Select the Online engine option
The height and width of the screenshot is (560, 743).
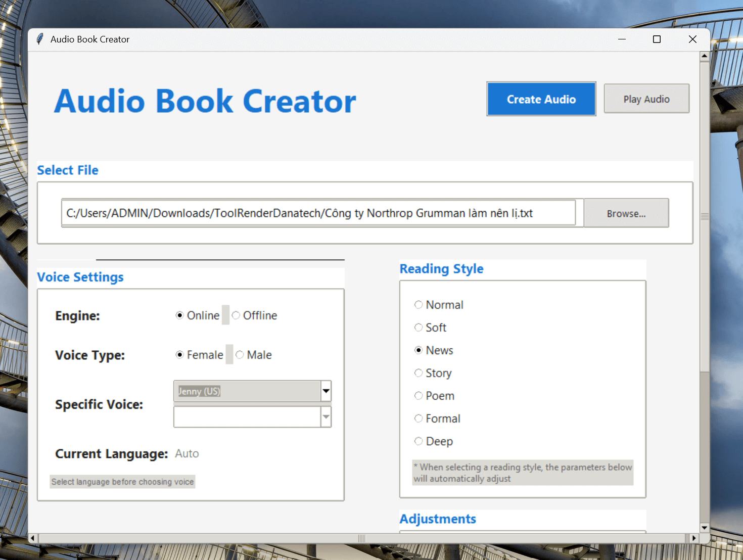pos(198,315)
